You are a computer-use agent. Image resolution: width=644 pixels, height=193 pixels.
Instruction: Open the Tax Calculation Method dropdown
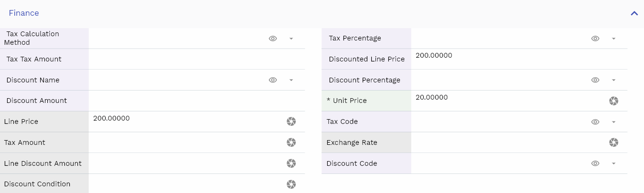291,39
